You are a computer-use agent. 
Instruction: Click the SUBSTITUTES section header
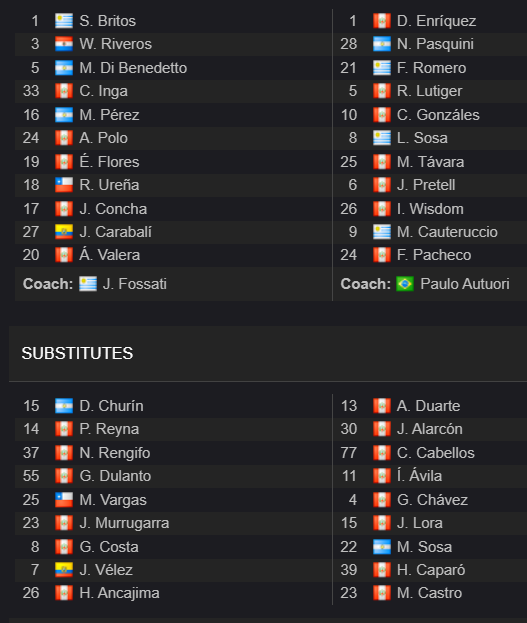click(78, 354)
